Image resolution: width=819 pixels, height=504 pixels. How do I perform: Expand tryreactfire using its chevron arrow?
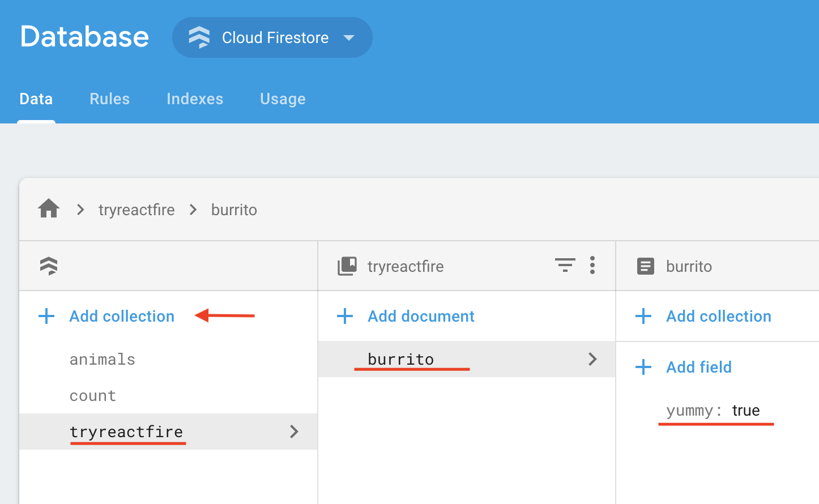(x=294, y=432)
